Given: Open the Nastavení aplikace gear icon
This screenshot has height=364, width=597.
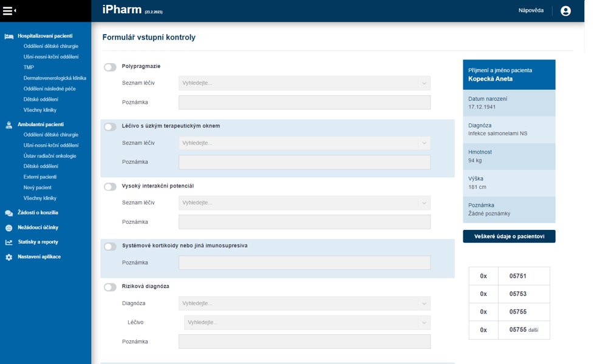Looking at the screenshot, I should click(x=9, y=257).
